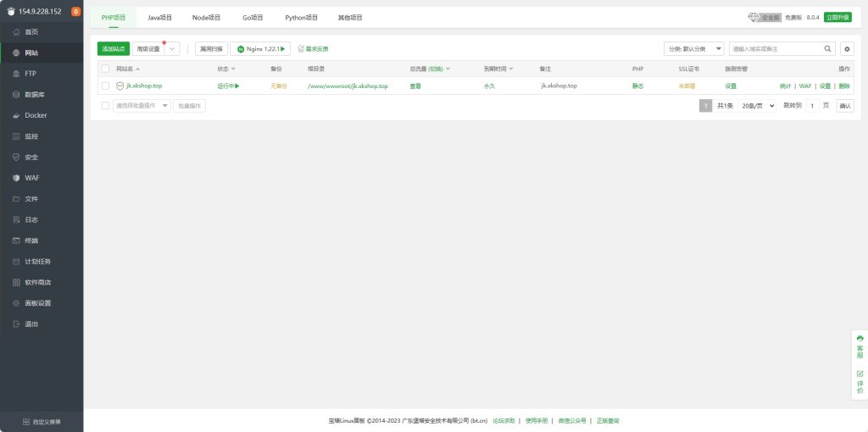Focus the 跳转到 page number input
Screen dimensions: 868x432
[x=812, y=106]
